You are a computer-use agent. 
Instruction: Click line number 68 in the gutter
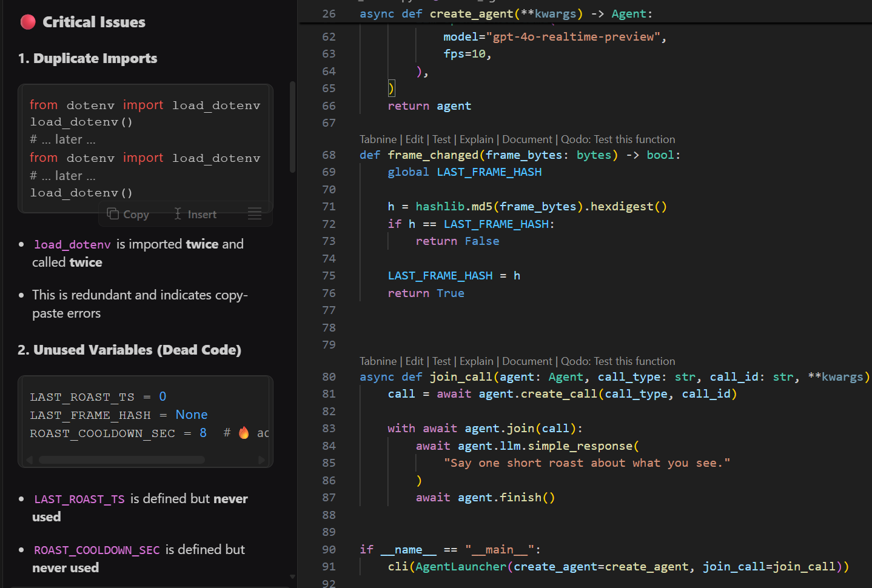click(x=329, y=155)
